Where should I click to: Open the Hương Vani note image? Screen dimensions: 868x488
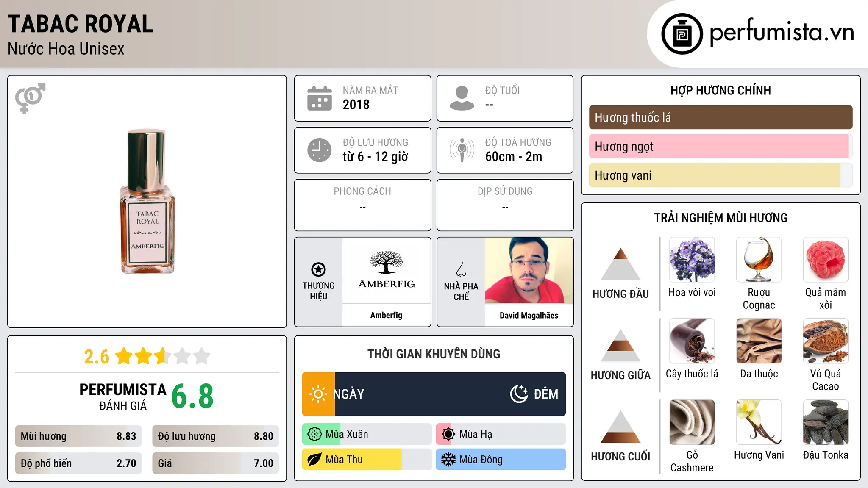[x=759, y=422]
